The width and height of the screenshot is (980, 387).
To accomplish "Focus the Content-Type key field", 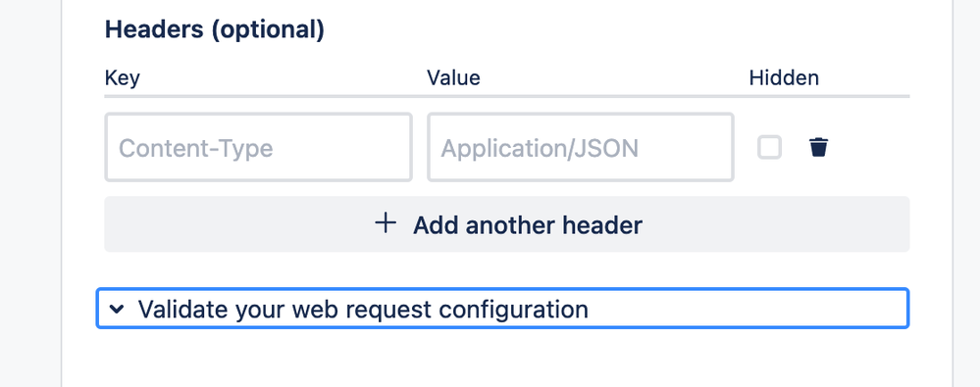I will click(x=258, y=147).
